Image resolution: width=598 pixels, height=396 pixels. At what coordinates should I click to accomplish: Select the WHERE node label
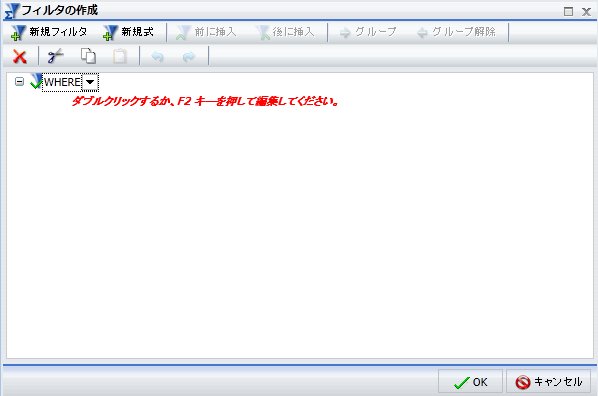[62, 82]
